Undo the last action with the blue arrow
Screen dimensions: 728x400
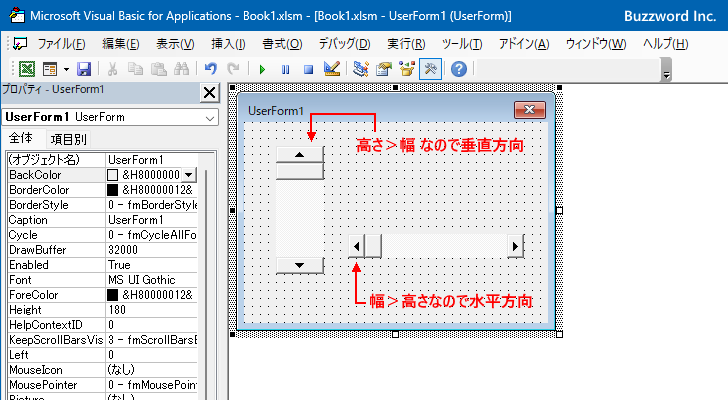click(x=211, y=70)
